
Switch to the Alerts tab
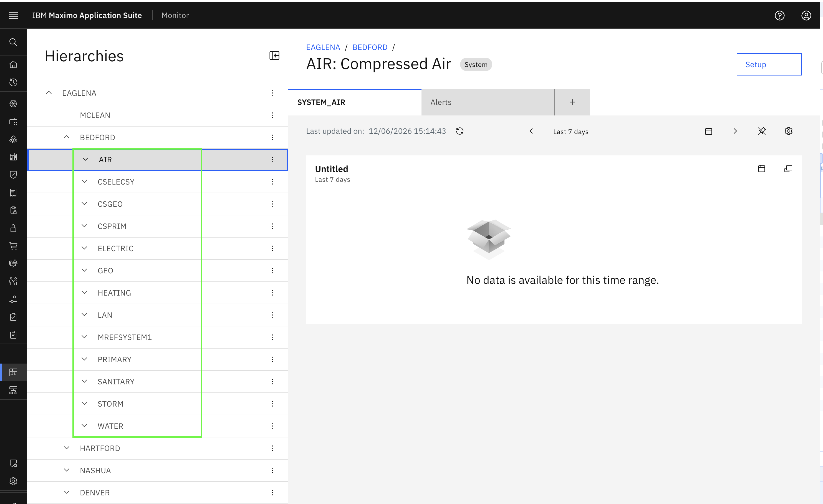click(x=488, y=102)
